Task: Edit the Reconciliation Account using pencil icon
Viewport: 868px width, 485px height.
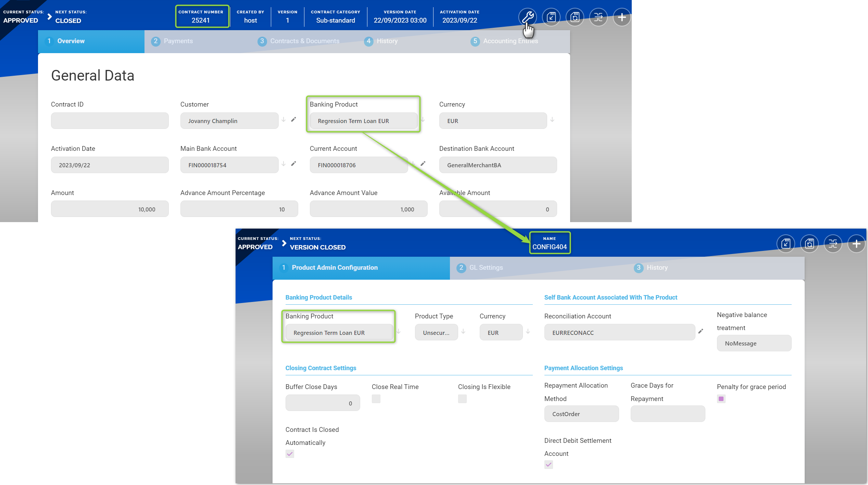Action: click(701, 331)
